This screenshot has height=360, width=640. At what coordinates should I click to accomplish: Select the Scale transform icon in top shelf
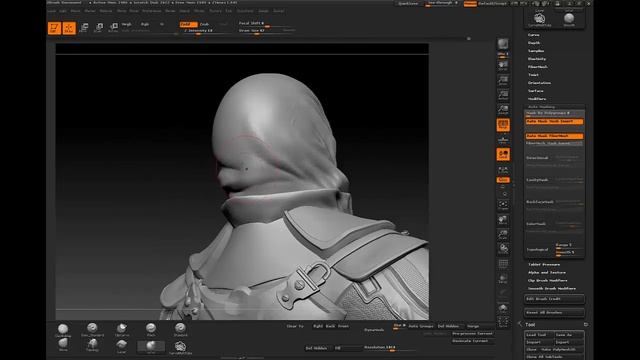pos(98,28)
